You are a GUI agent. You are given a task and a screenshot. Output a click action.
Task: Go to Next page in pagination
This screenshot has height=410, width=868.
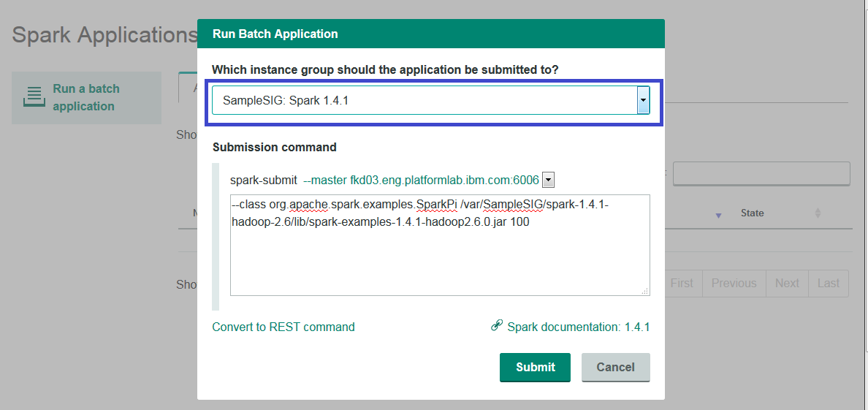[787, 283]
